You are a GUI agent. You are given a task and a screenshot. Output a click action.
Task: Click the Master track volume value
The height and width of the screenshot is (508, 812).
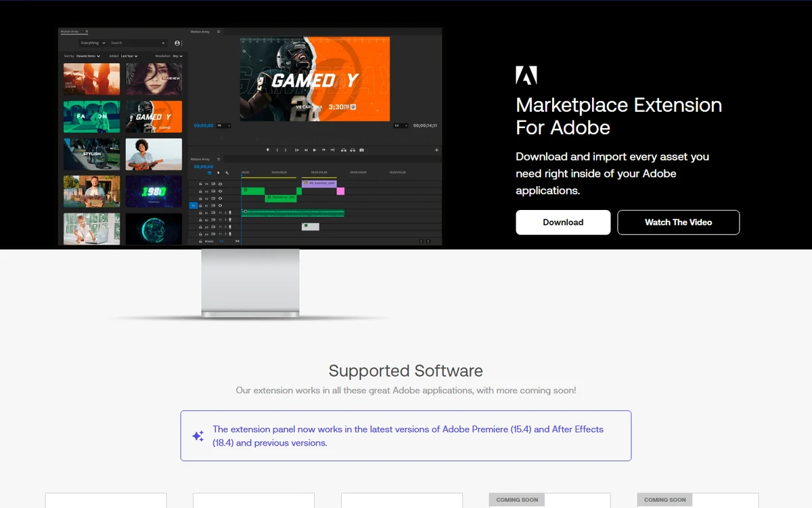pyautogui.click(x=221, y=241)
